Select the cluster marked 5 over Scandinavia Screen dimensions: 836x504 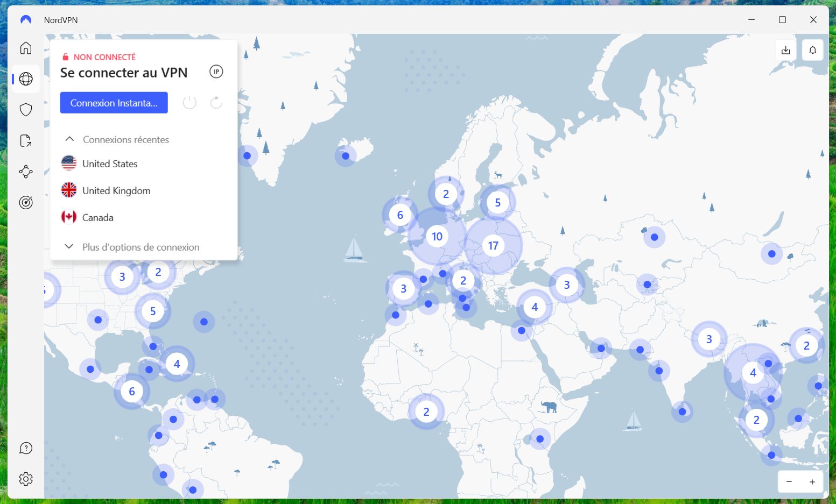[498, 203]
